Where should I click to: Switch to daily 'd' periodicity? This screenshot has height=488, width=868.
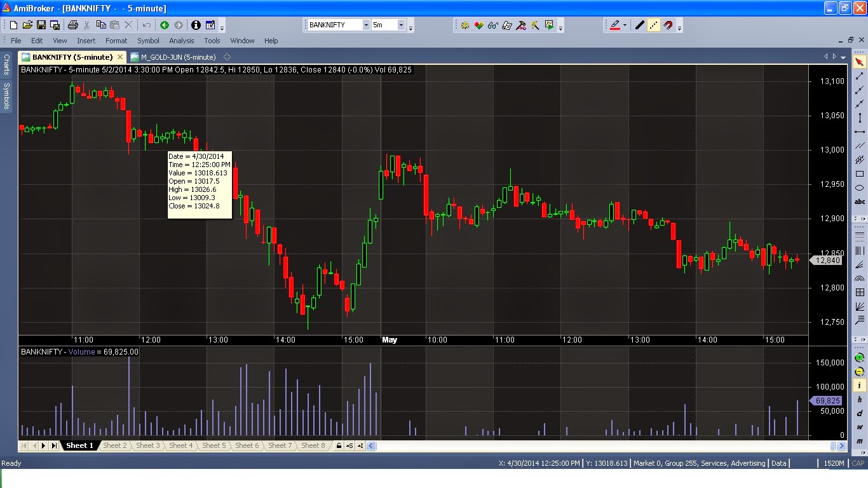point(860,414)
